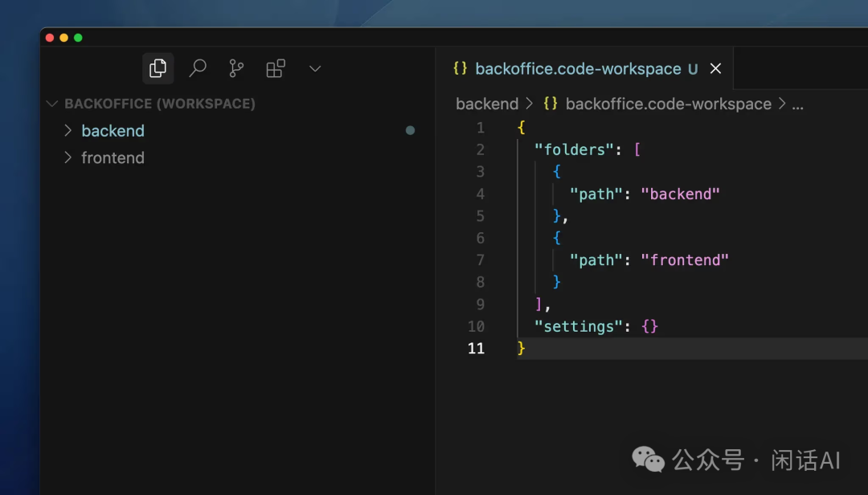
Task: Click the modified status dot beside backend
Action: [x=410, y=130]
